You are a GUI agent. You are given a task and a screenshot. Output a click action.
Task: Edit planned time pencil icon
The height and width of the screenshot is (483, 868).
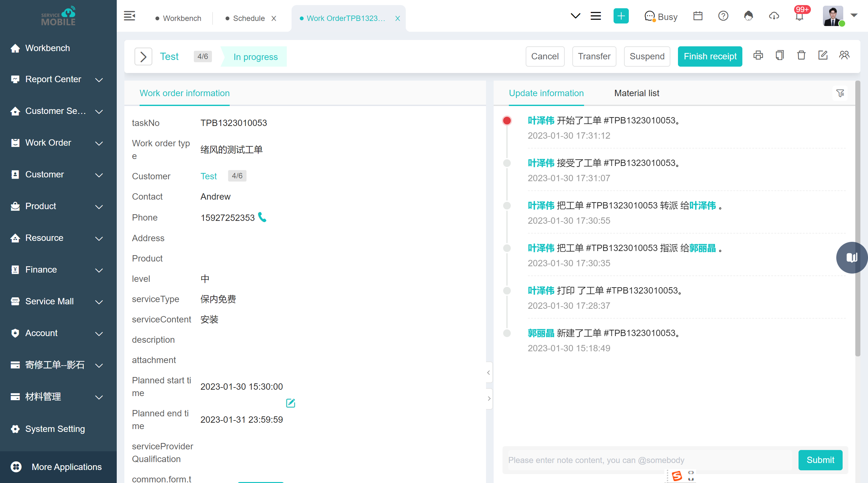291,403
